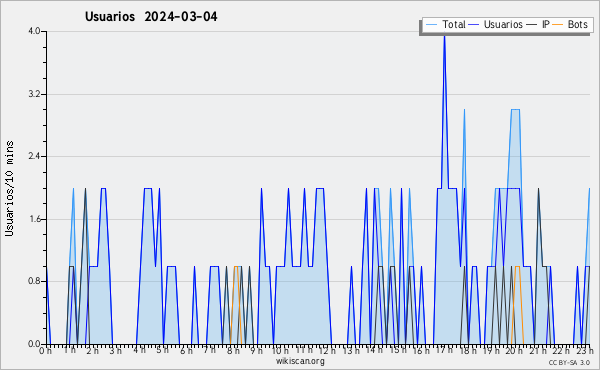Click the '16 h' x-axis label
This screenshot has width=600, height=370.
pyautogui.click(x=421, y=350)
